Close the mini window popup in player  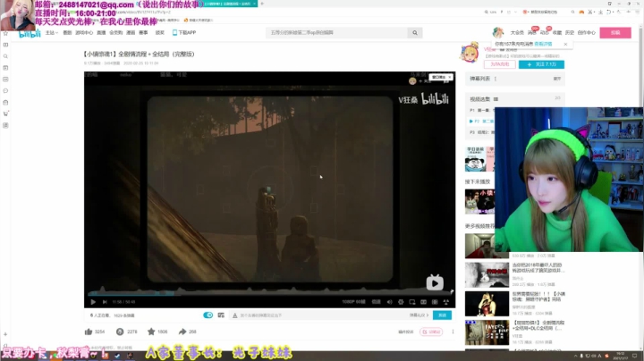tap(450, 77)
